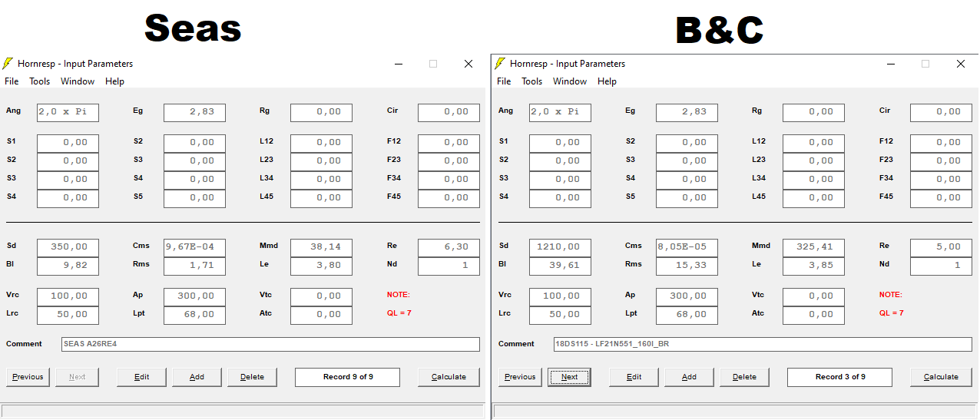Open the Tools menu in Seas window

40,81
